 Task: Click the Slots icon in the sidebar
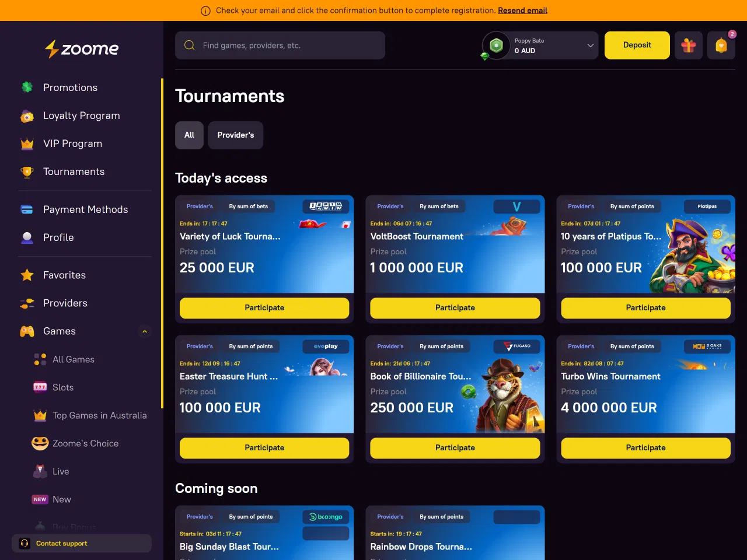point(40,387)
